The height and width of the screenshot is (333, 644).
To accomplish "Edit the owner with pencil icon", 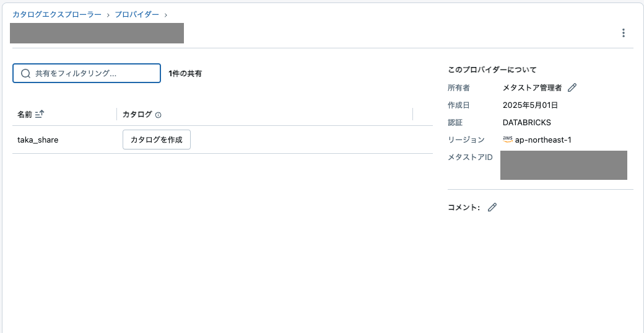I will coord(572,87).
